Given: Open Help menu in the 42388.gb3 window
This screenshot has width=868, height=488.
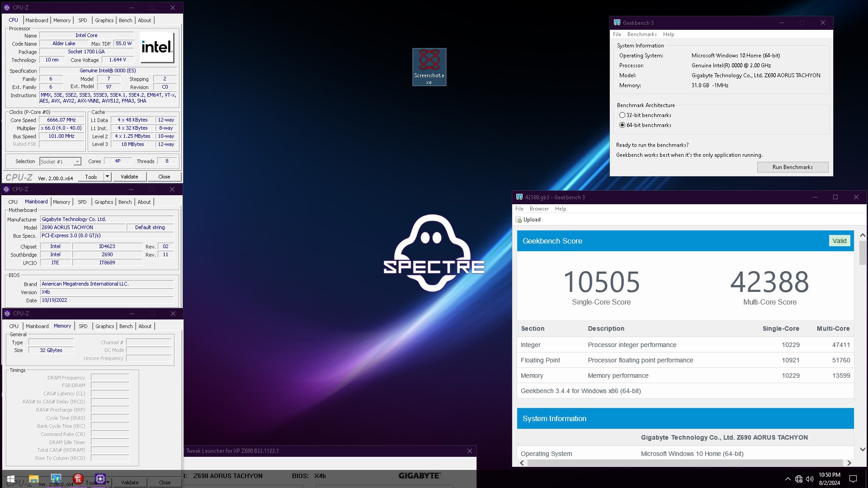Looking at the screenshot, I should tap(561, 209).
